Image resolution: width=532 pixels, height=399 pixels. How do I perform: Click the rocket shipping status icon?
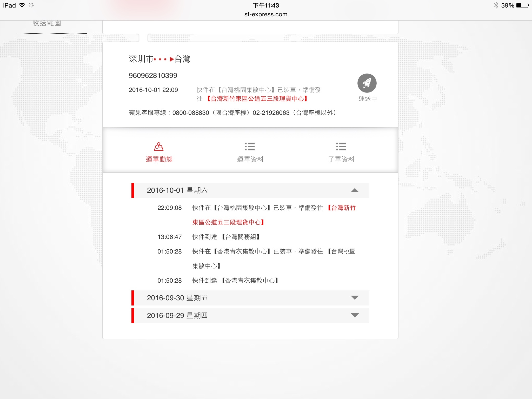pos(367,83)
